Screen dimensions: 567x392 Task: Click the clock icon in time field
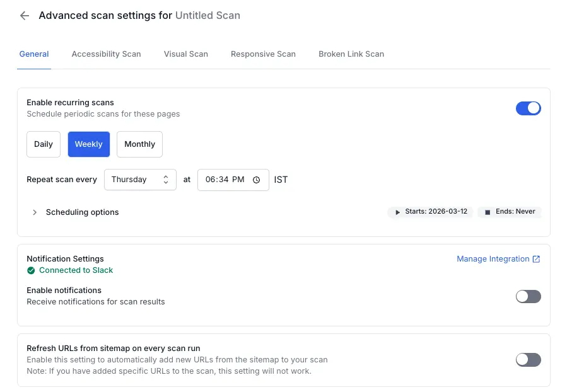256,180
